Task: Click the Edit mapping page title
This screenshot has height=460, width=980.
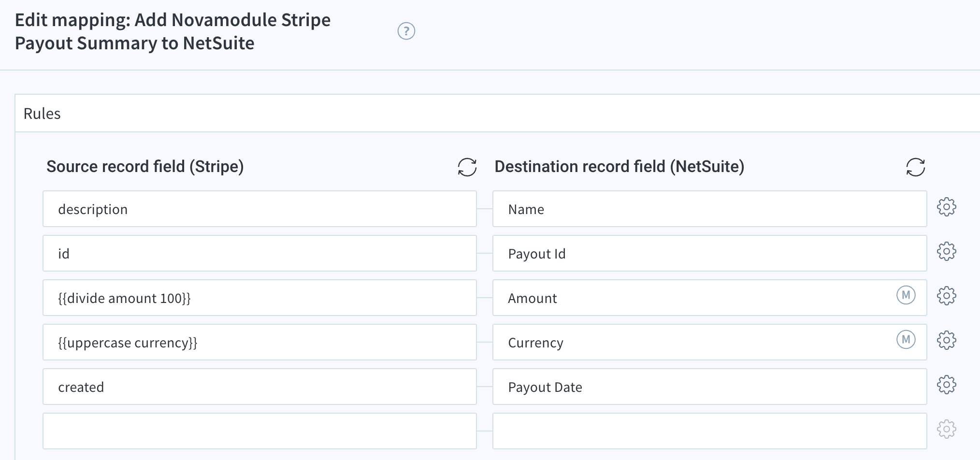Action: click(x=173, y=31)
